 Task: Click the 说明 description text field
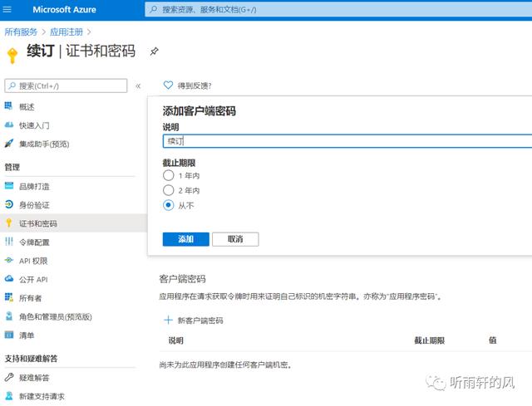[x=347, y=141]
